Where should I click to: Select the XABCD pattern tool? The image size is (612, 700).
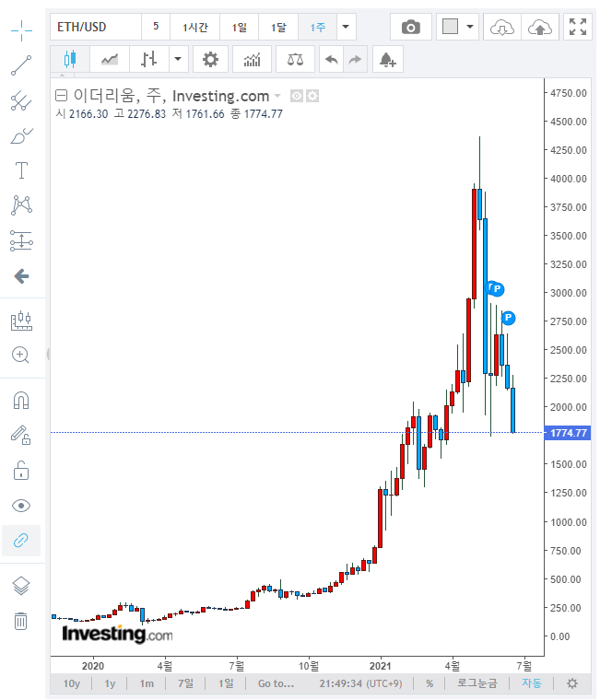click(21, 205)
